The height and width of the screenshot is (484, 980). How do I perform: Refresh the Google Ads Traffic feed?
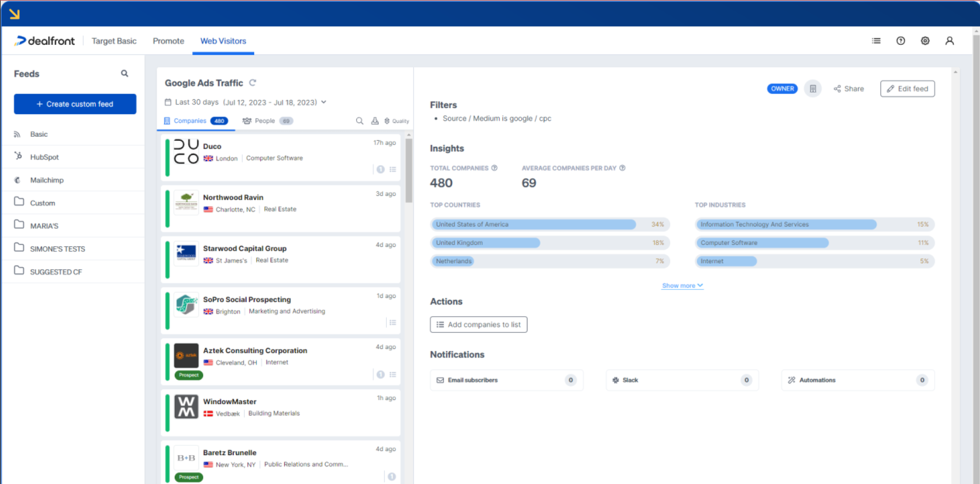tap(252, 82)
